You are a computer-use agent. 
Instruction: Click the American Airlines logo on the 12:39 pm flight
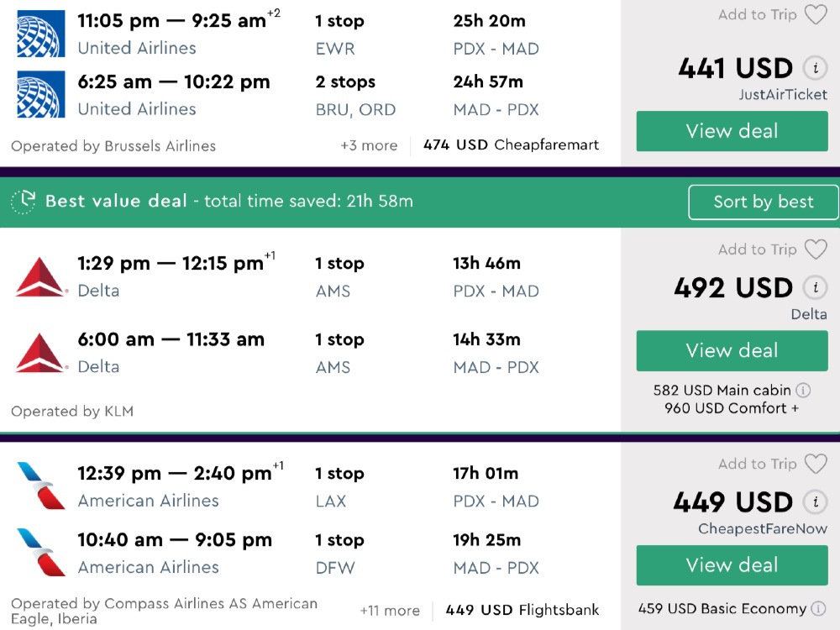(x=40, y=486)
